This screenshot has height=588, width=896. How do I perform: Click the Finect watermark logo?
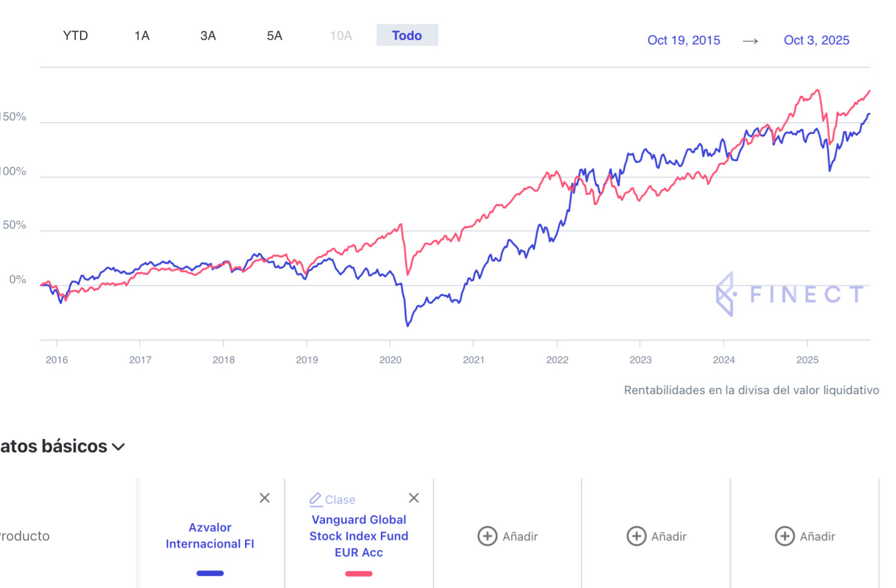pyautogui.click(x=789, y=295)
